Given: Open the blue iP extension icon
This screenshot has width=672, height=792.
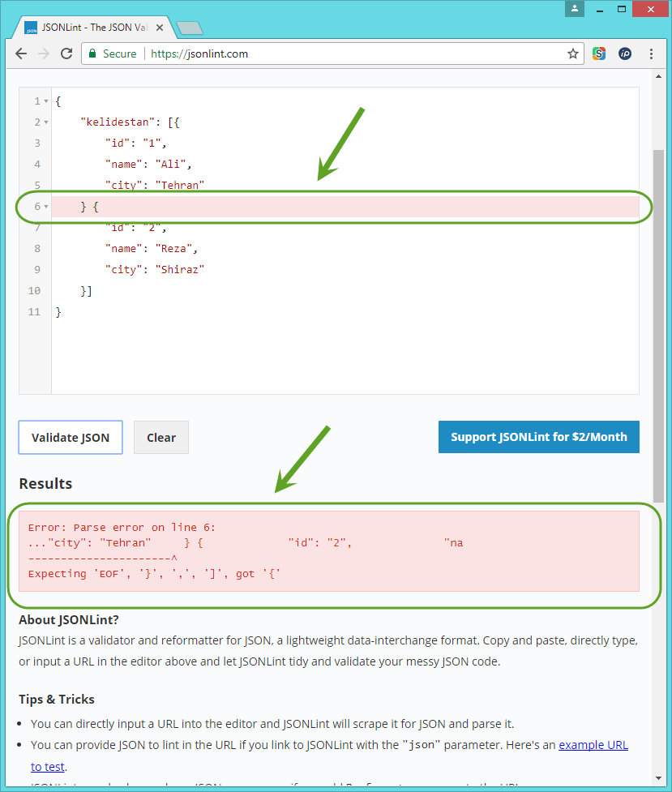Looking at the screenshot, I should click(625, 54).
